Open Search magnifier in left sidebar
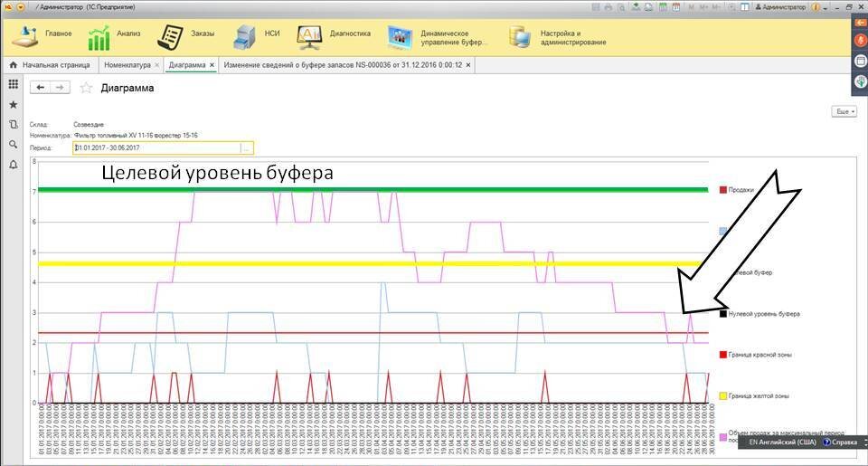Screen dimensions: 868x466 14,144
